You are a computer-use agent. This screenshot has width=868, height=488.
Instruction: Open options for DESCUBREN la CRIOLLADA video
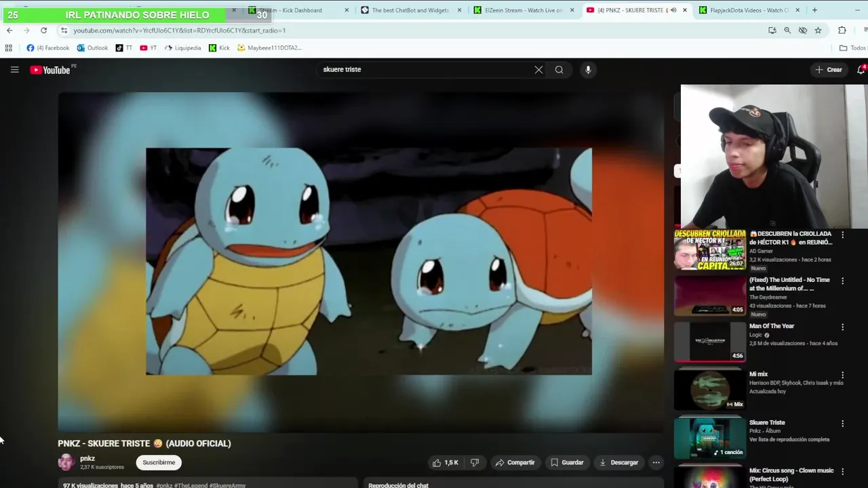[842, 235]
